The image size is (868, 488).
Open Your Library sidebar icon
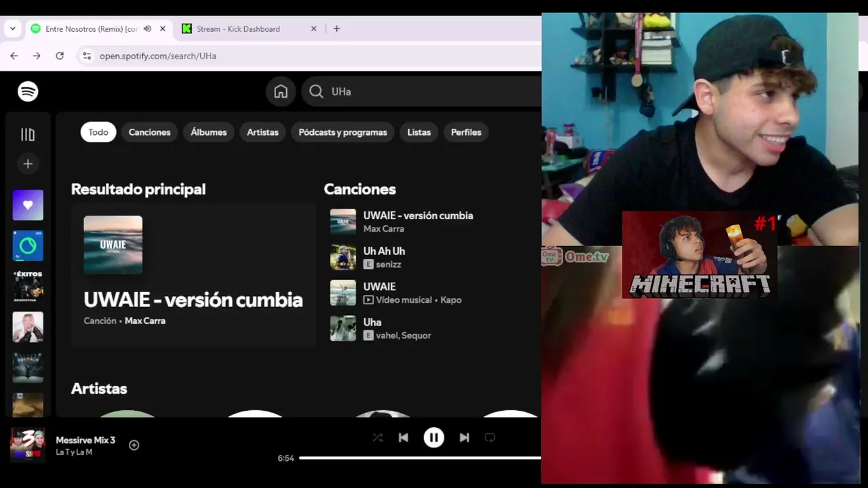coord(28,135)
